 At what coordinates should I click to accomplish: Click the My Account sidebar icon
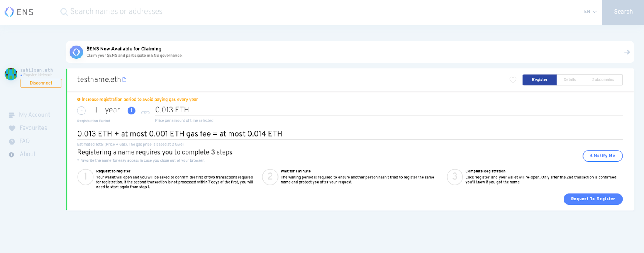coord(12,115)
